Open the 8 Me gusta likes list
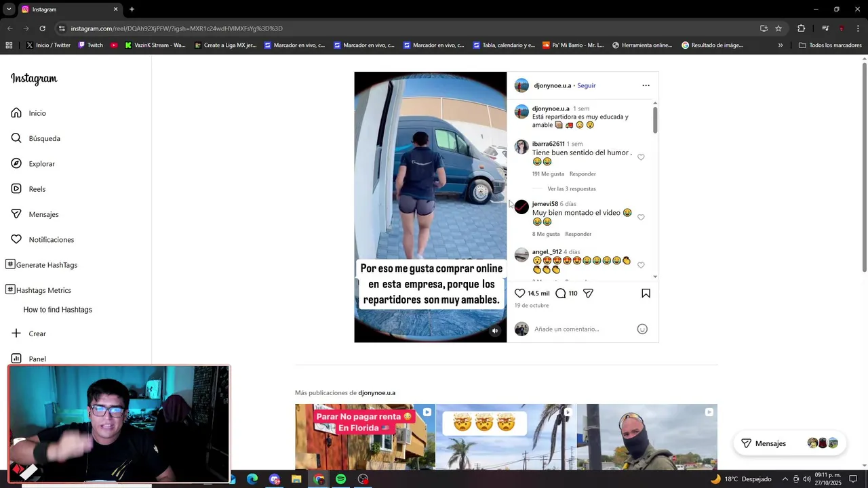 click(546, 234)
